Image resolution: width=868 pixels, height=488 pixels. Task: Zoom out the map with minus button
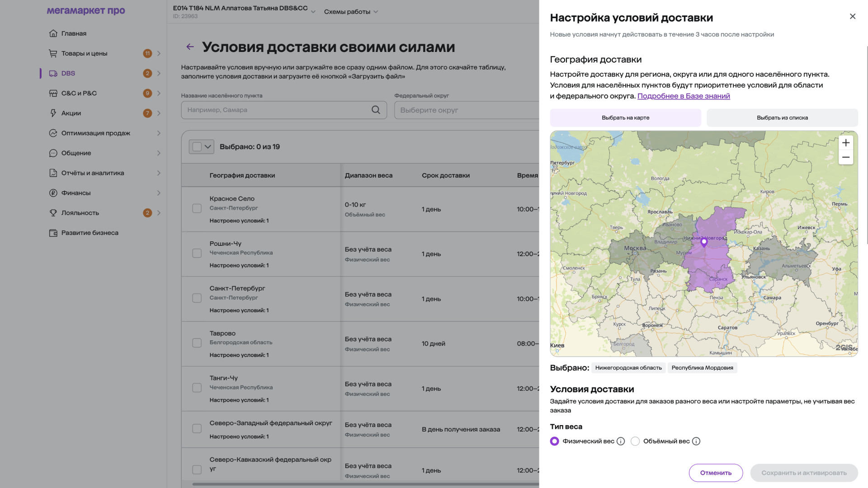click(x=845, y=157)
